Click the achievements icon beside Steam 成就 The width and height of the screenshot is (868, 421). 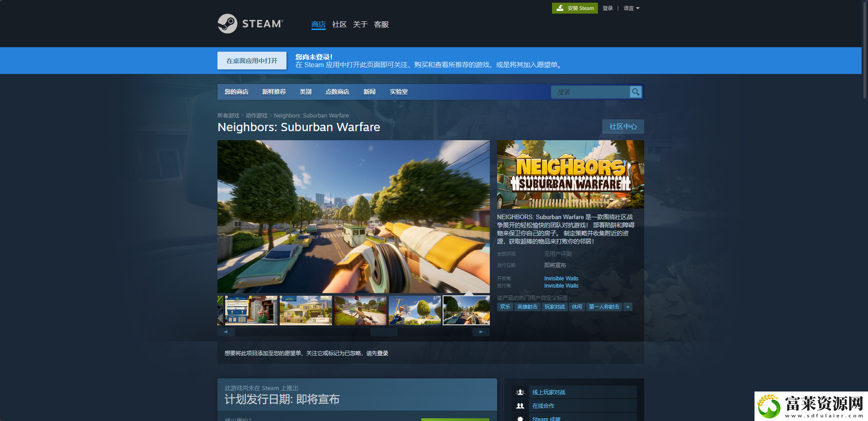pos(520,419)
